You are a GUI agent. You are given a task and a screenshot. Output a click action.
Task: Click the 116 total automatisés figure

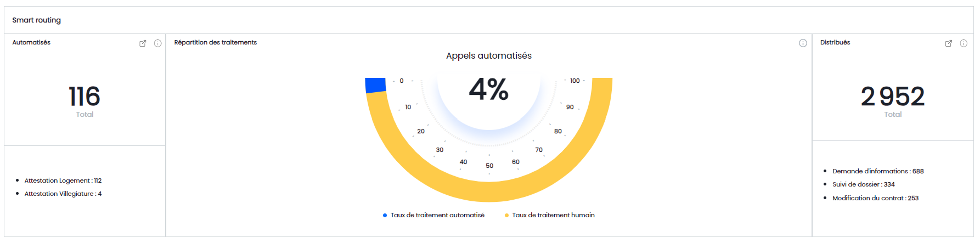(x=84, y=96)
